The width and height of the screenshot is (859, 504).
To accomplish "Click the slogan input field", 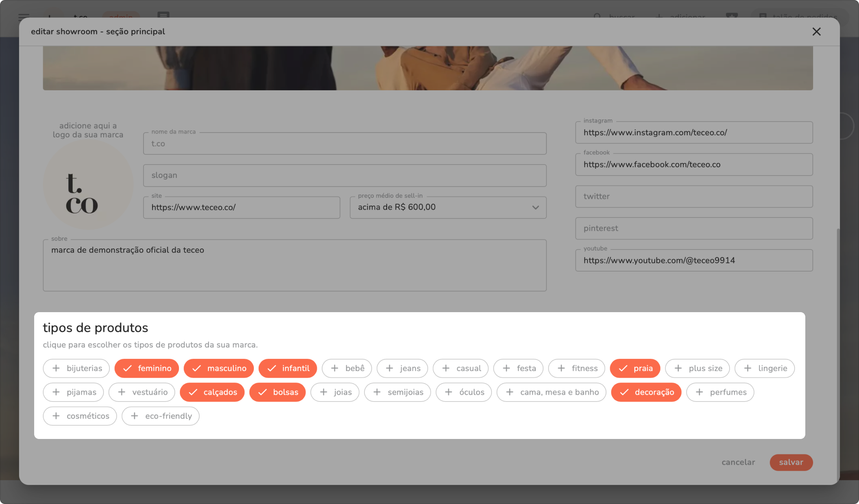I will tap(344, 176).
